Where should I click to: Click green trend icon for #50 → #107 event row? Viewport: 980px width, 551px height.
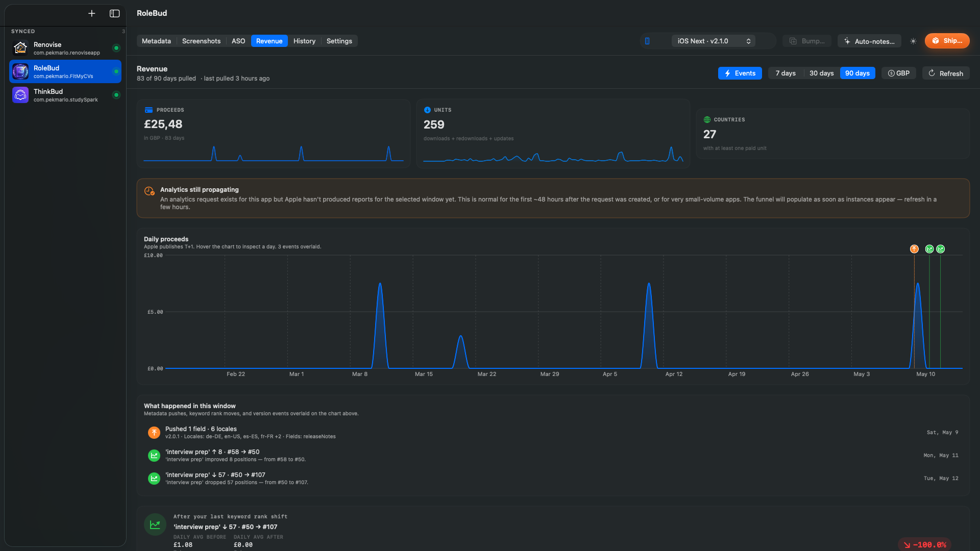[154, 479]
